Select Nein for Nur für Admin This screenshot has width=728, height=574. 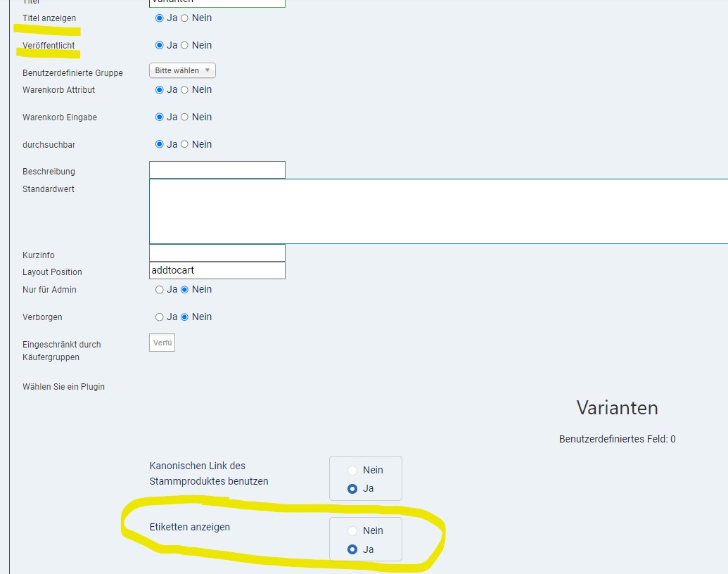point(185,290)
